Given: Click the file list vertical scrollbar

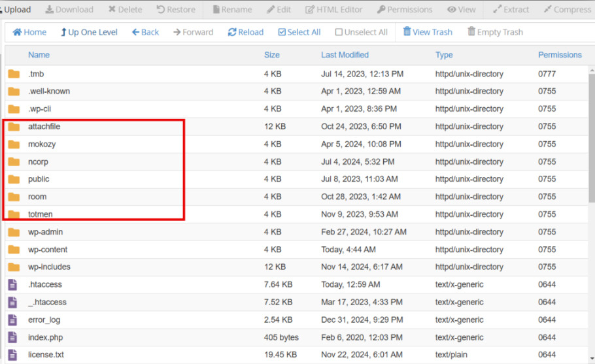Looking at the screenshot, I should pyautogui.click(x=592, y=139).
